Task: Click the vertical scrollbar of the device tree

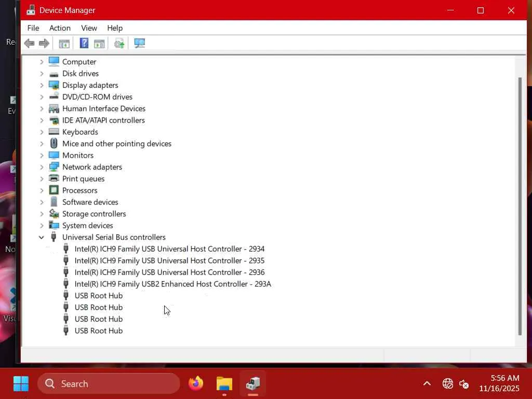Action: tap(520, 206)
